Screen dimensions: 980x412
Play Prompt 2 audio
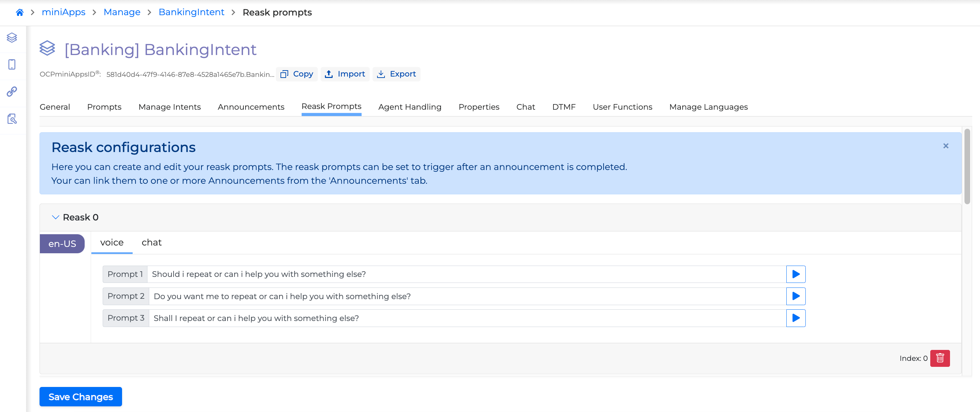[x=796, y=296]
